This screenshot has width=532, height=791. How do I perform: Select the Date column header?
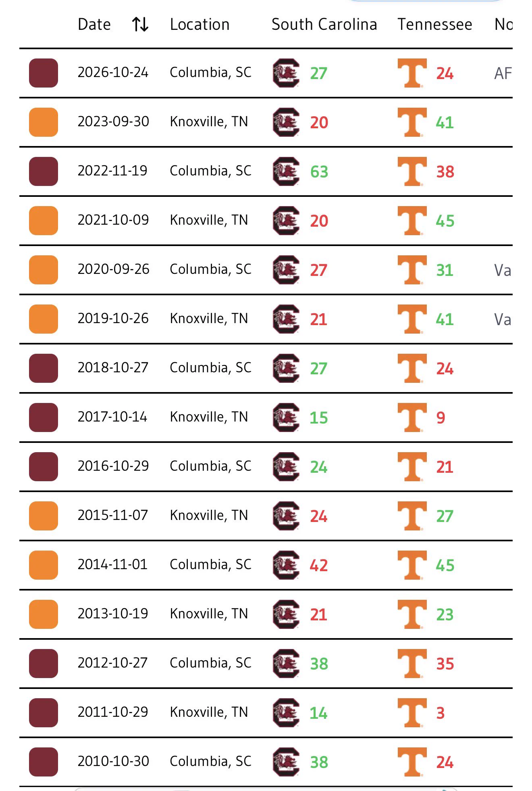coord(94,25)
